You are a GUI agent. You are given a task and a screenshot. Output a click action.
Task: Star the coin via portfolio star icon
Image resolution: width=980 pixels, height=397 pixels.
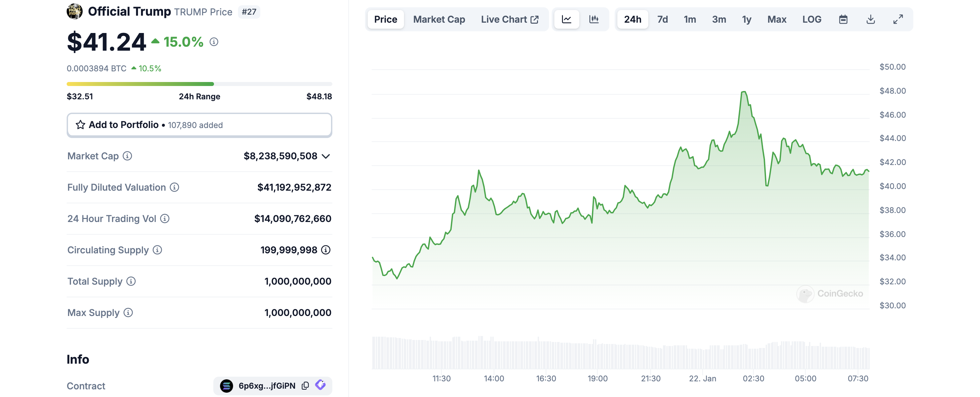tap(80, 125)
